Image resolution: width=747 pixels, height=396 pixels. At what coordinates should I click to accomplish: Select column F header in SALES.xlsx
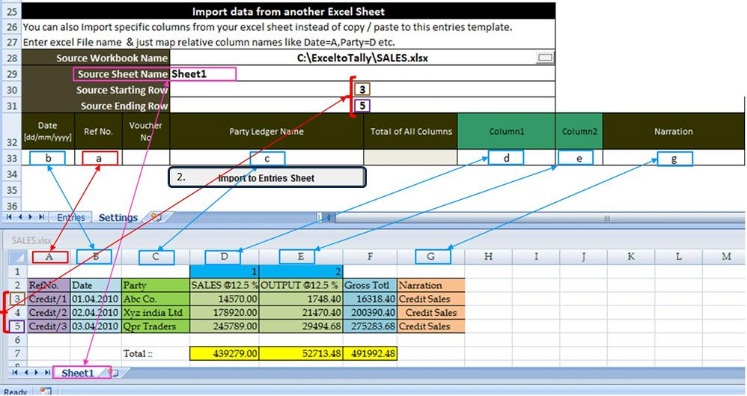pyautogui.click(x=370, y=257)
